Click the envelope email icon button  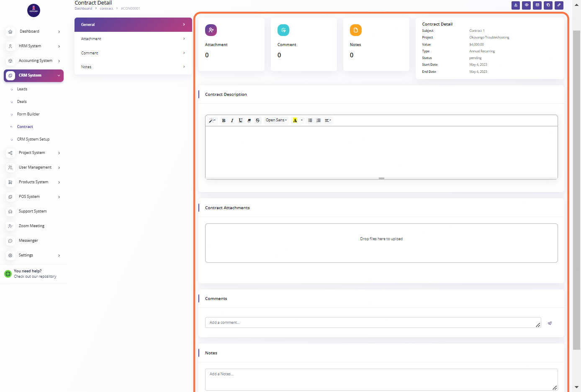tap(537, 5)
